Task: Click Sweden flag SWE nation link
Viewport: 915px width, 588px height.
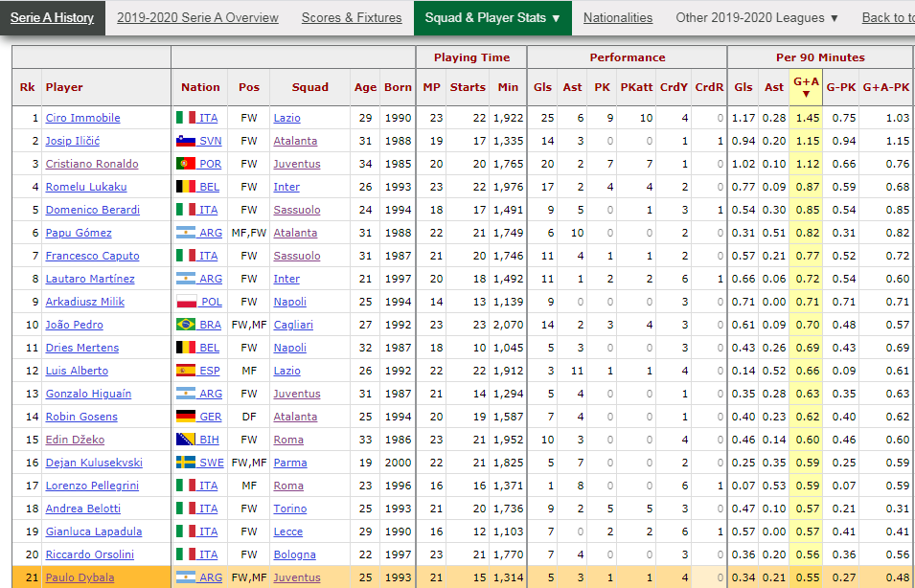Action: [x=200, y=463]
